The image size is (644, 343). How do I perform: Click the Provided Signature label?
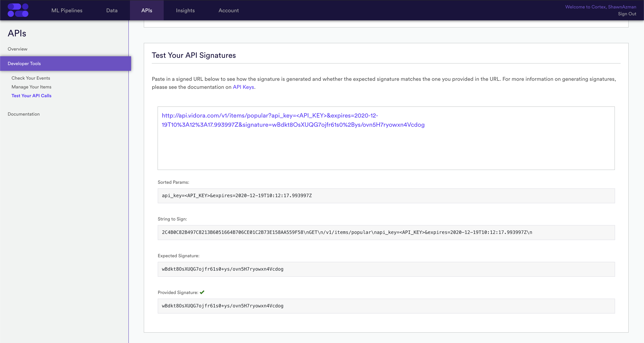coord(178,292)
